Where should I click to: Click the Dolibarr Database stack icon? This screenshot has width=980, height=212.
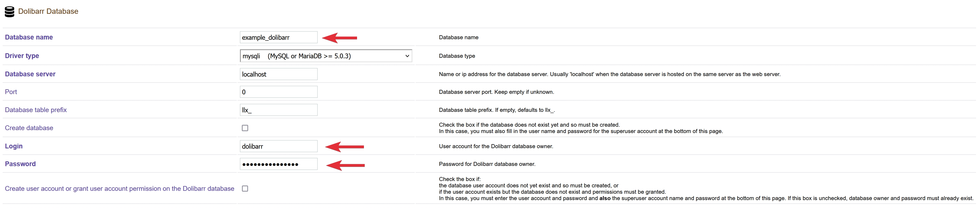point(10,12)
